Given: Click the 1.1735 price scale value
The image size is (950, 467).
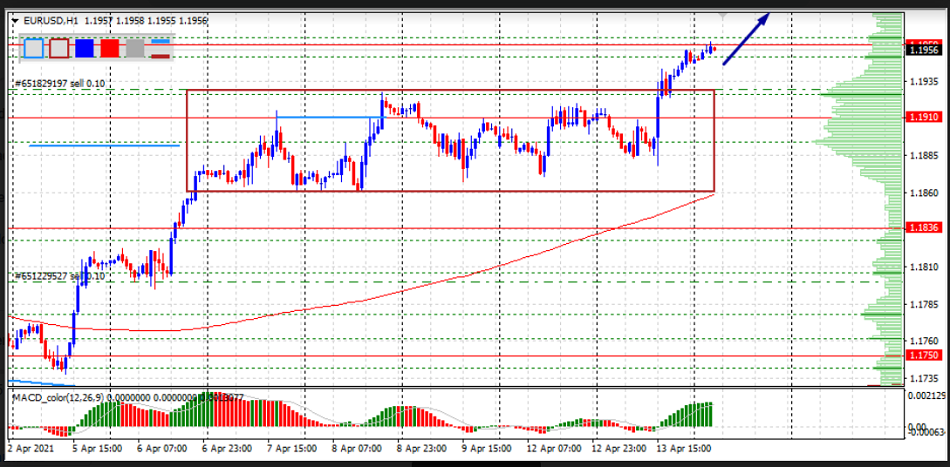Looking at the screenshot, I should point(923,379).
